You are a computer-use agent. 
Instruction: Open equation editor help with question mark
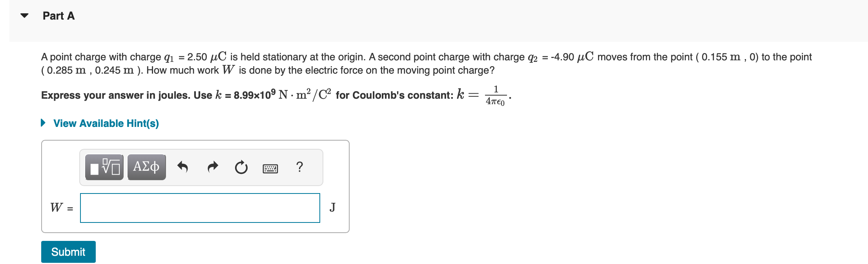point(299,168)
